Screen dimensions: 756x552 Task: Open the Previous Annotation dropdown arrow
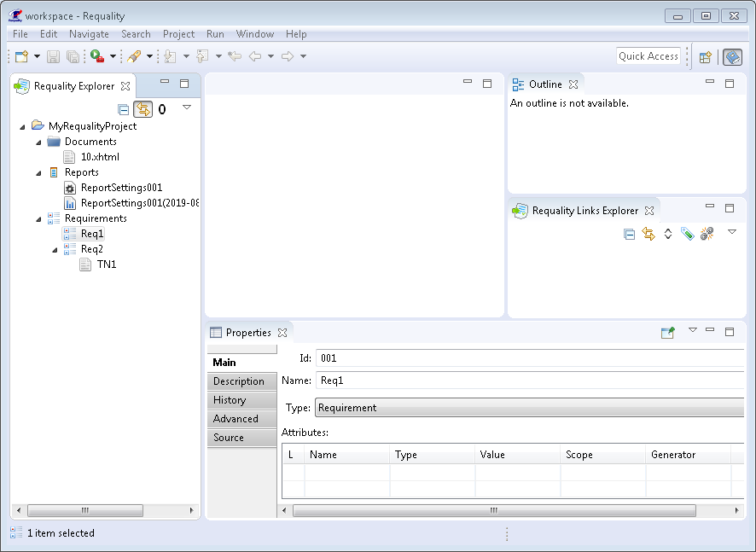click(218, 56)
